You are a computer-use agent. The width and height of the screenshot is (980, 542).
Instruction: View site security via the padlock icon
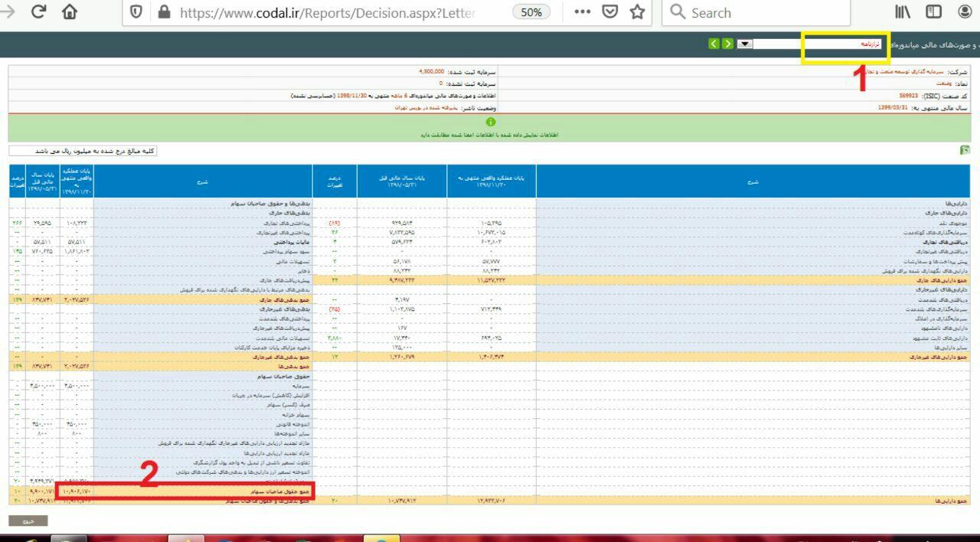click(163, 12)
